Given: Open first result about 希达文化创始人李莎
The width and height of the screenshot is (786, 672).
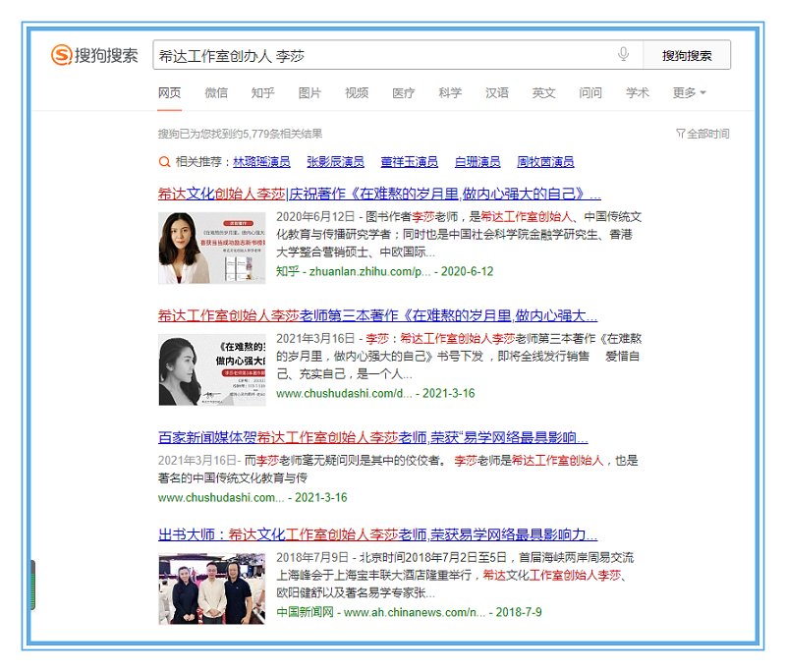Looking at the screenshot, I should tap(379, 194).
